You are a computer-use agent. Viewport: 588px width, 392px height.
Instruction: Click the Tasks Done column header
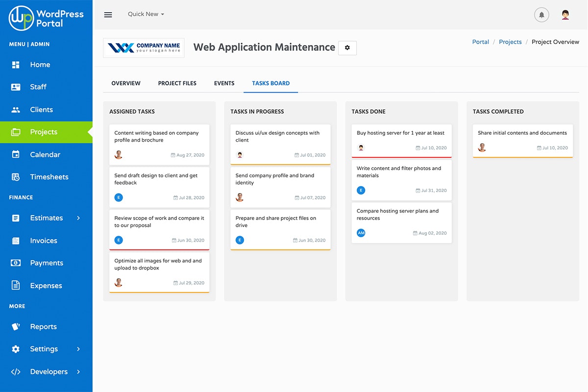[x=368, y=112]
